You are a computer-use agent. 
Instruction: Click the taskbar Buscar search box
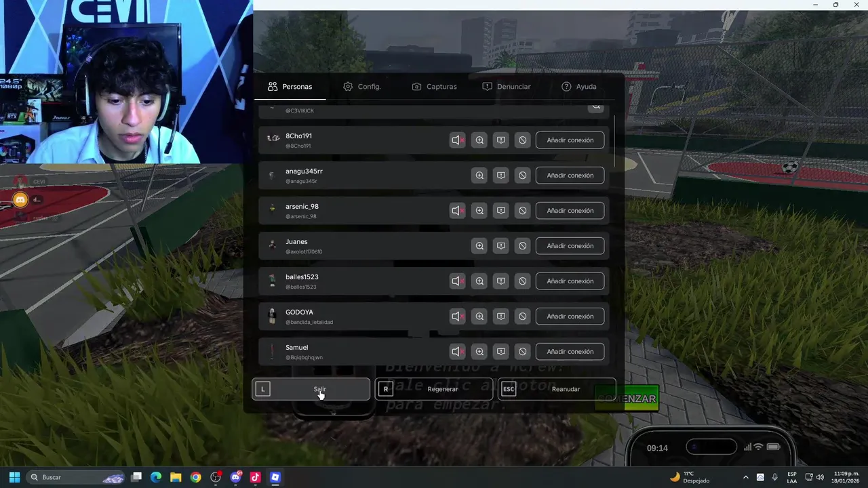75,477
